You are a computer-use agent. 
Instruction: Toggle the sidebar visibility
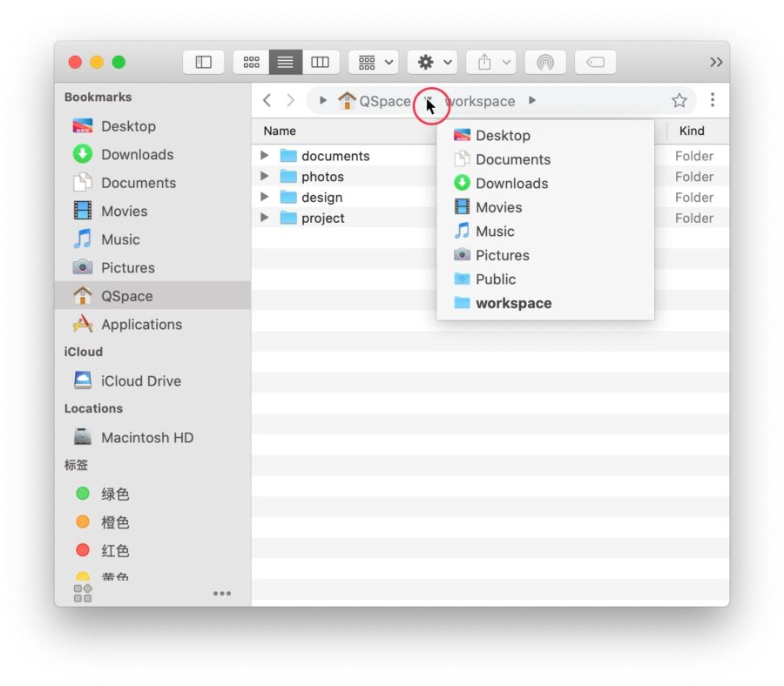click(x=202, y=62)
